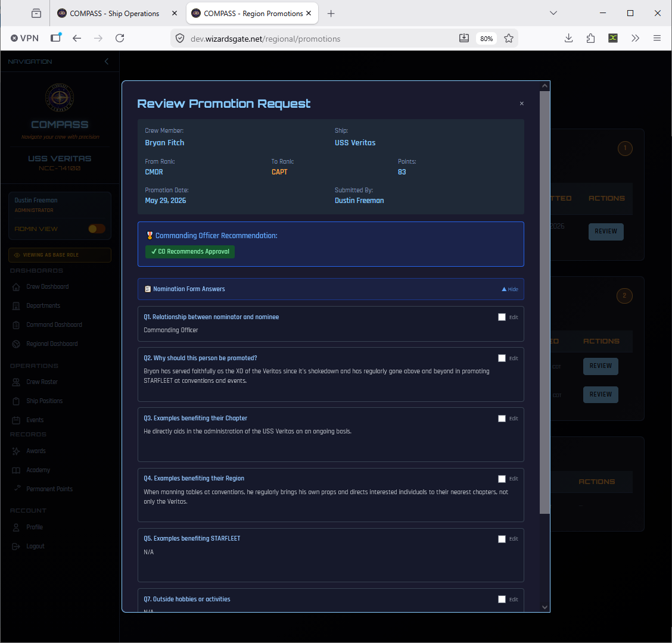Collapse the Navigation sidebar chevron
672x643 pixels.
click(106, 62)
